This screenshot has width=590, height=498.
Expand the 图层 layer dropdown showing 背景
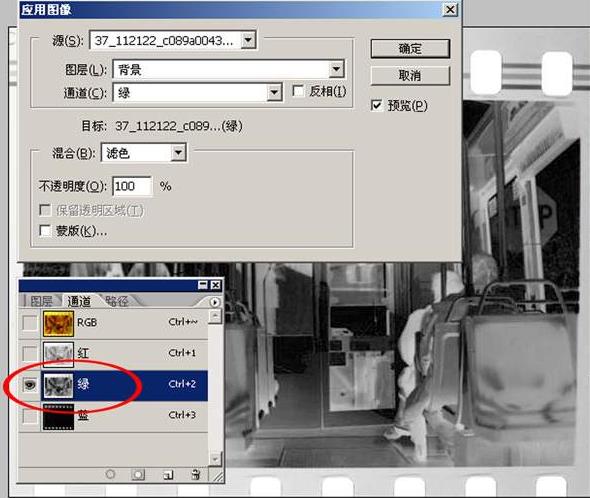pyautogui.click(x=336, y=69)
